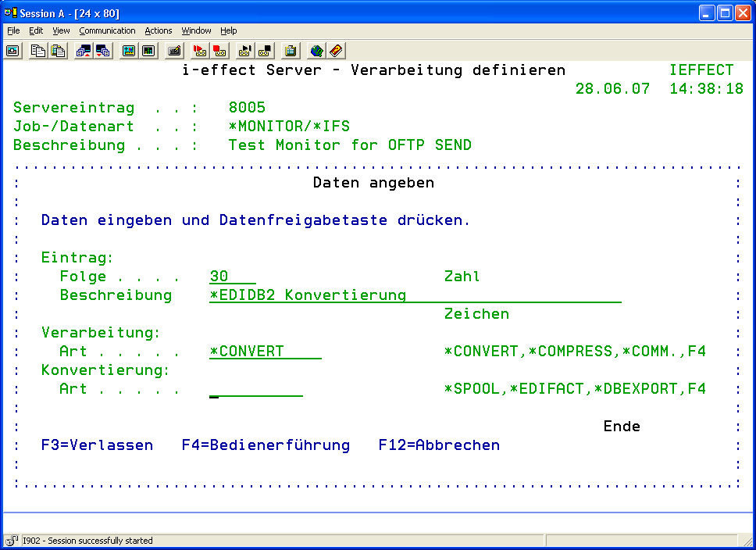Click the Play Macro toolbar icon
756x550 pixels.
click(245, 51)
